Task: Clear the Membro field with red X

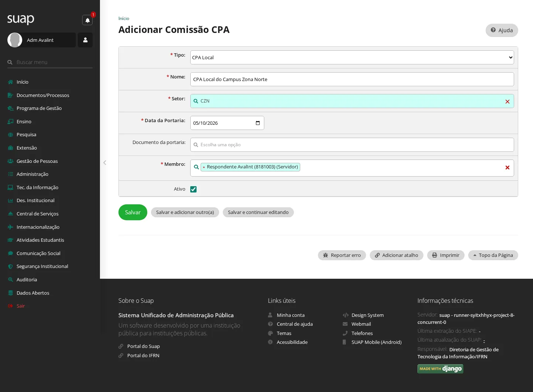Action: tap(507, 168)
